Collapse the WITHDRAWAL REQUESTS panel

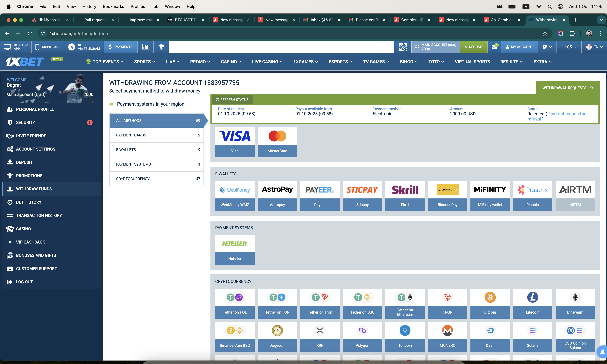568,88
